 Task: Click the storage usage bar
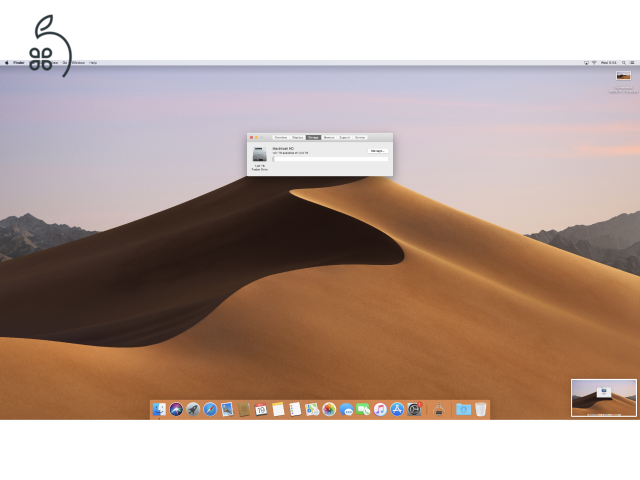(x=331, y=159)
